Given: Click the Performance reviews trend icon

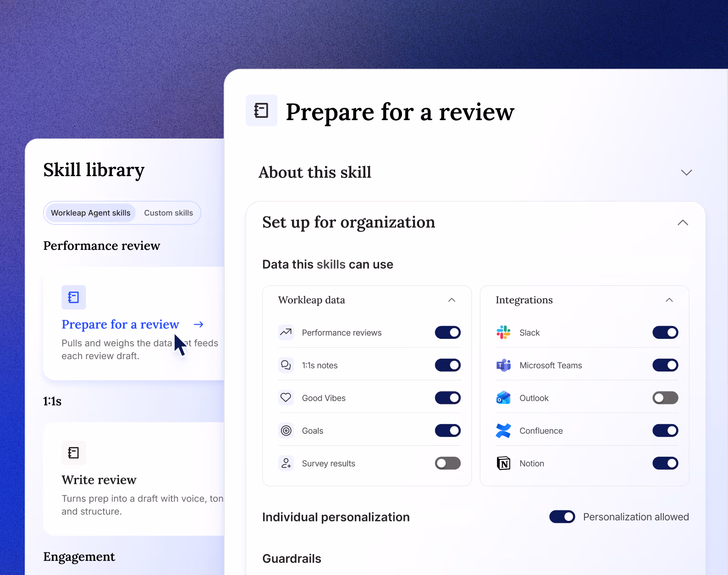Looking at the screenshot, I should tap(286, 332).
